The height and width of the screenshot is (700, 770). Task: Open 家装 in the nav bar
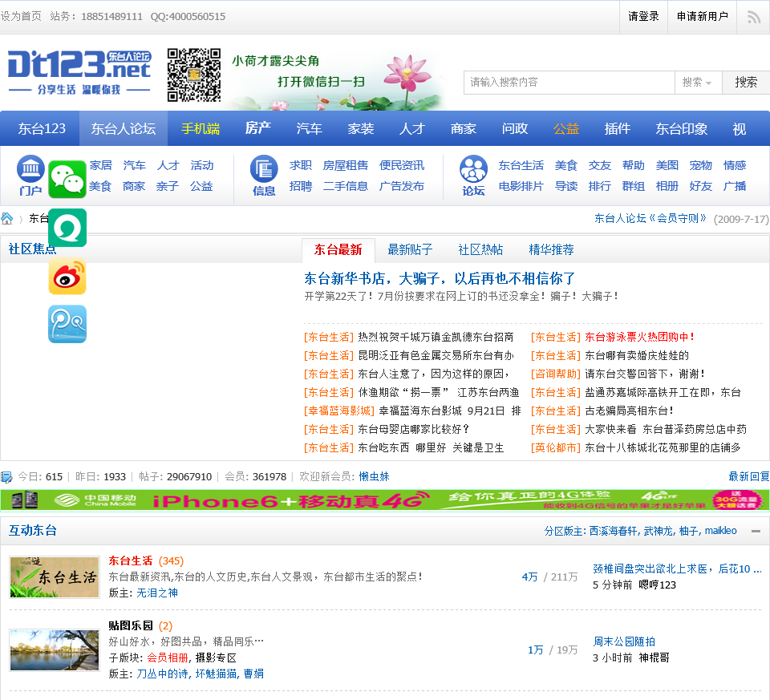[x=361, y=128]
